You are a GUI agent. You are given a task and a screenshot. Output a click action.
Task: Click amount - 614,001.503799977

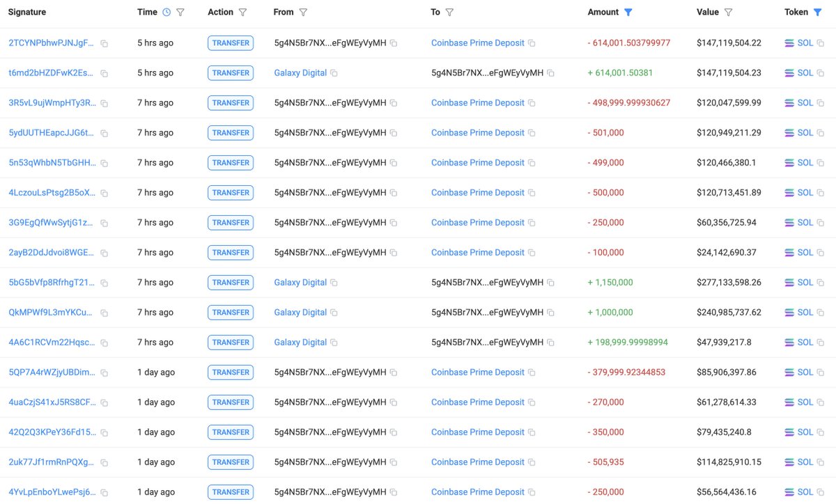629,43
